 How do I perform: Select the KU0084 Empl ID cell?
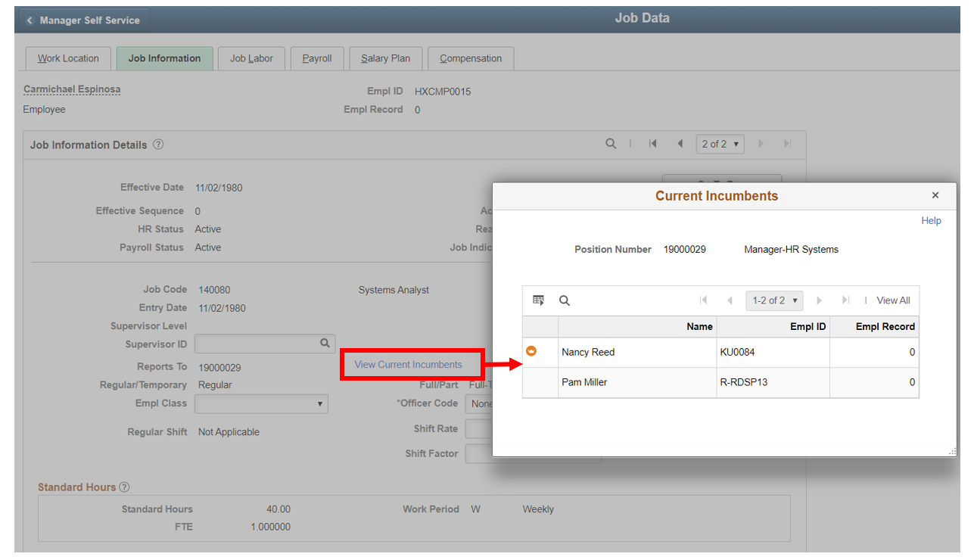point(773,352)
